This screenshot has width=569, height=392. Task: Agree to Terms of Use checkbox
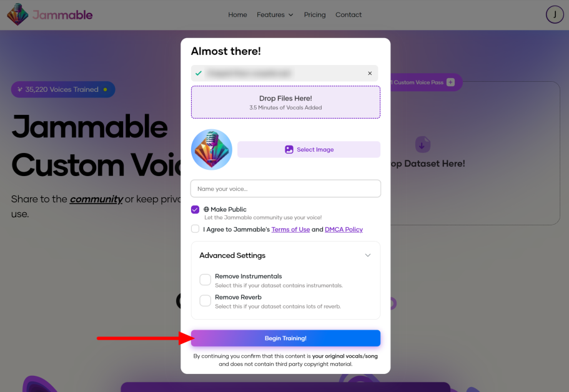195,229
